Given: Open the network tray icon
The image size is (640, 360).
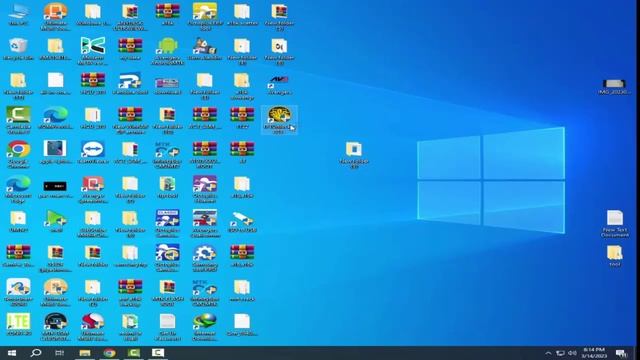Looking at the screenshot, I should 560,353.
